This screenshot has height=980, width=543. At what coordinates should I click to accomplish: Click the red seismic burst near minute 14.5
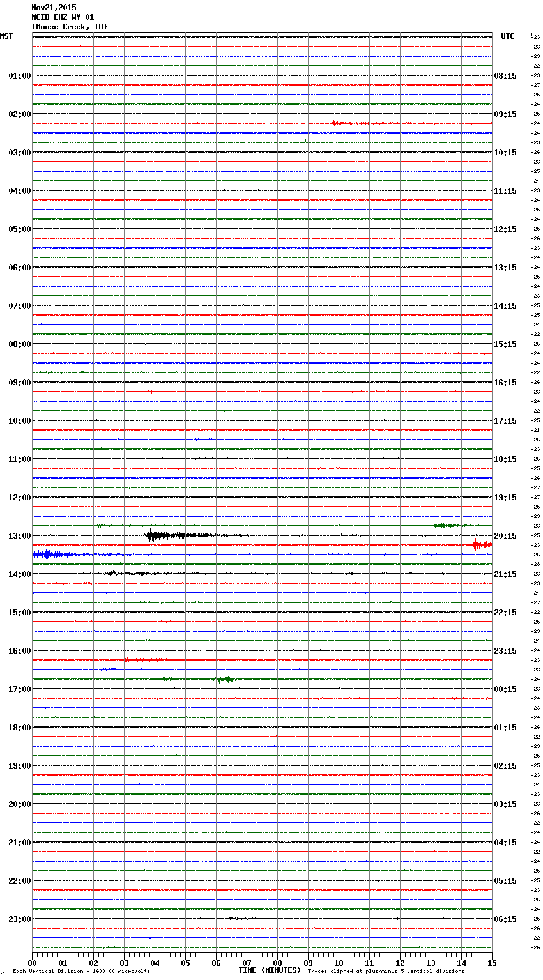coord(482,545)
